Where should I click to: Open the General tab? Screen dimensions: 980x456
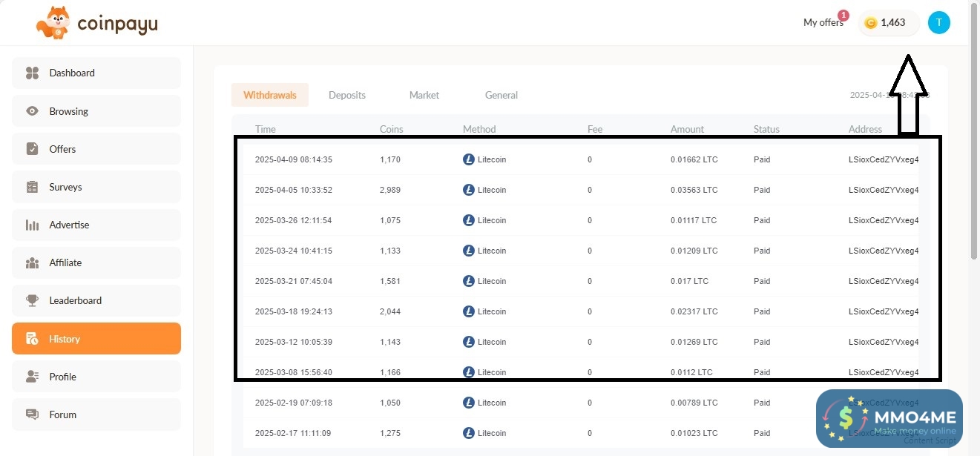(x=501, y=95)
